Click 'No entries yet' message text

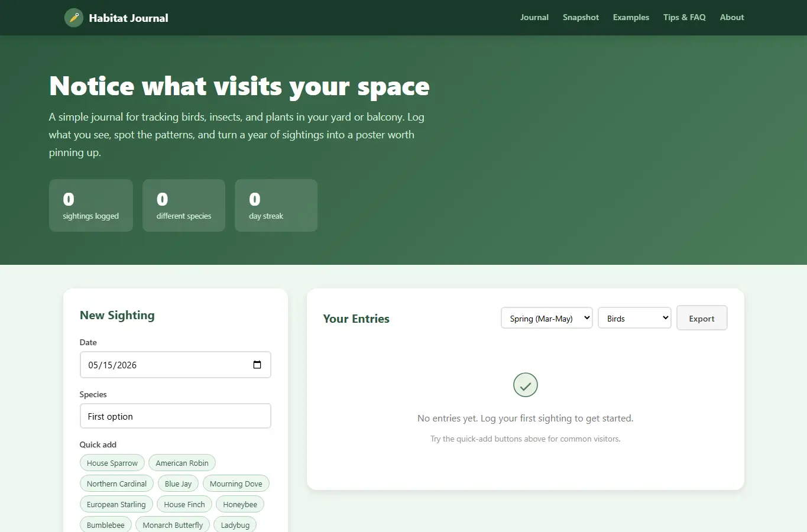526,418
